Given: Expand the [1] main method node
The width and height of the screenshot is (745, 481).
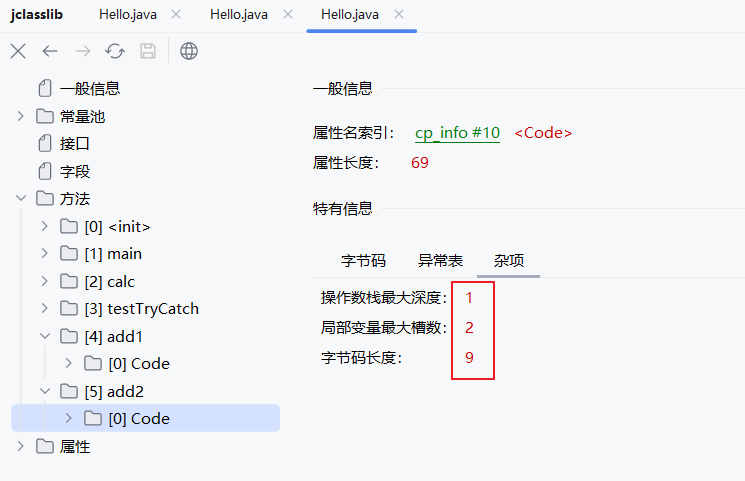Looking at the screenshot, I should (45, 253).
